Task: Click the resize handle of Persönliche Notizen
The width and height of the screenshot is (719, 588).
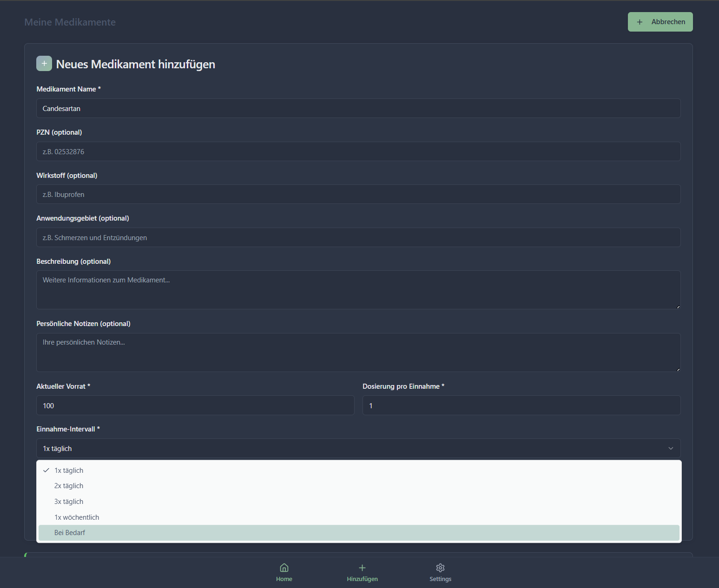Action: click(678, 370)
